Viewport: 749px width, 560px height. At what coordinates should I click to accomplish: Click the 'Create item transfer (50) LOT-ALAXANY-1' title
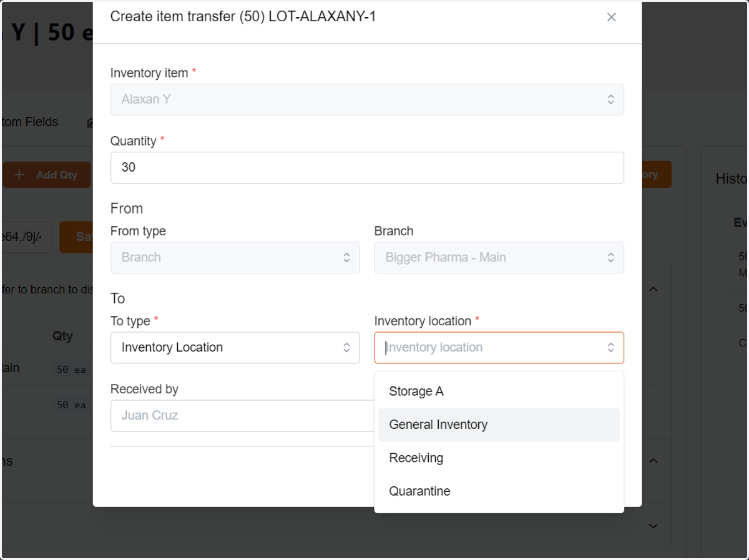[x=243, y=17]
